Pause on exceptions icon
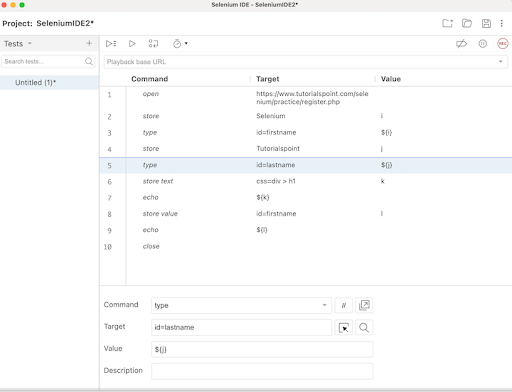The width and height of the screenshot is (512, 392). (x=482, y=44)
